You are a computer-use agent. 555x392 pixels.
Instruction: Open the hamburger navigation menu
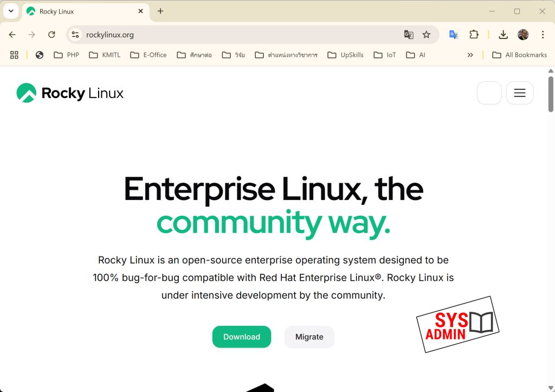click(519, 93)
